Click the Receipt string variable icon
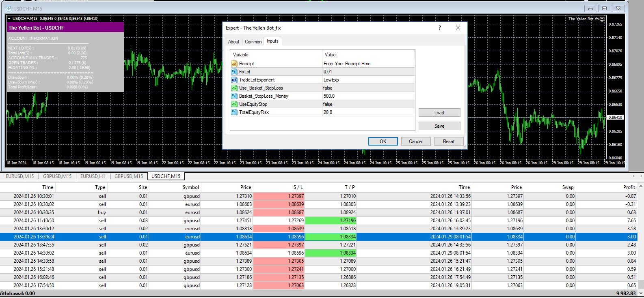 [234, 64]
